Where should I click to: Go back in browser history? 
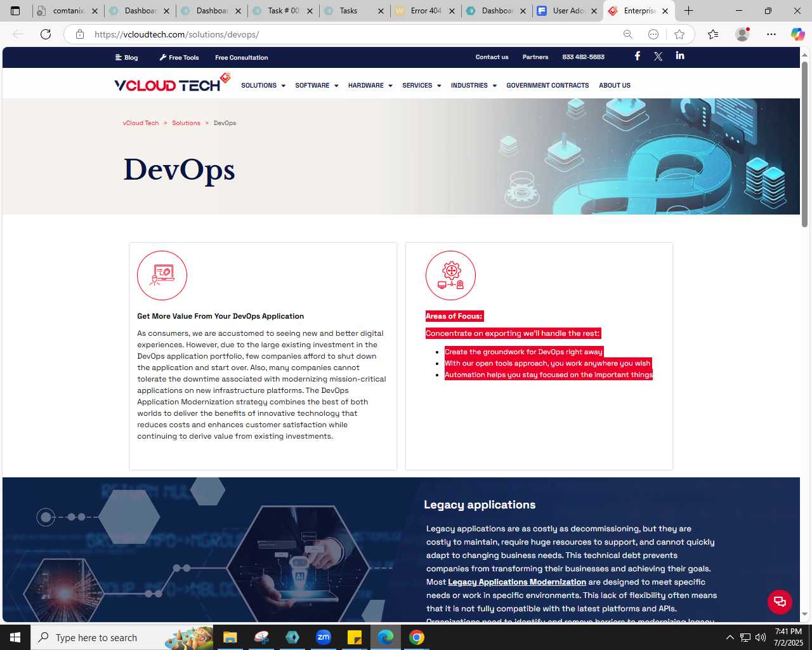tap(18, 34)
